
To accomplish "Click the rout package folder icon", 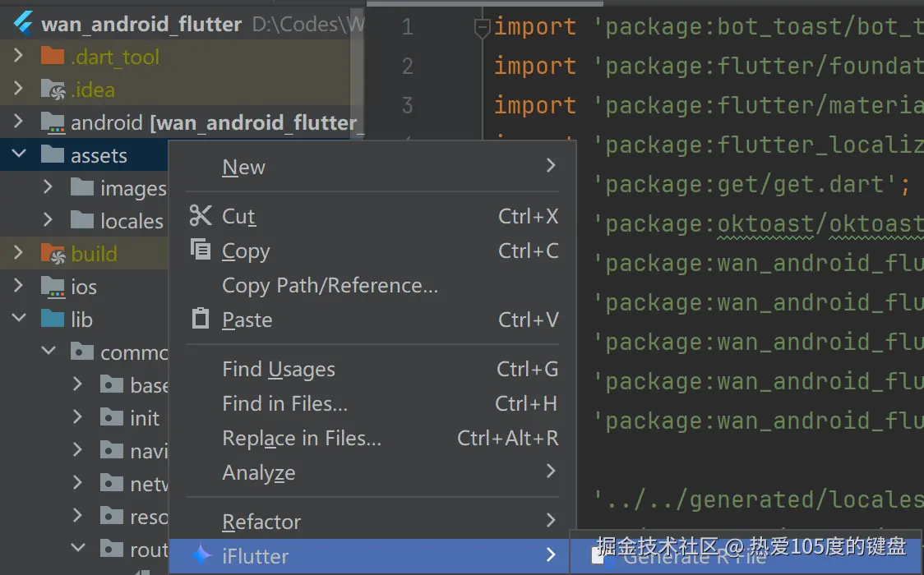I will point(111,549).
